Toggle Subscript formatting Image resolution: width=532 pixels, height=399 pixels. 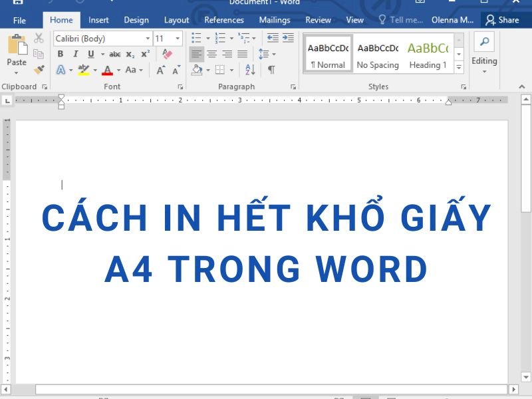pyautogui.click(x=130, y=55)
